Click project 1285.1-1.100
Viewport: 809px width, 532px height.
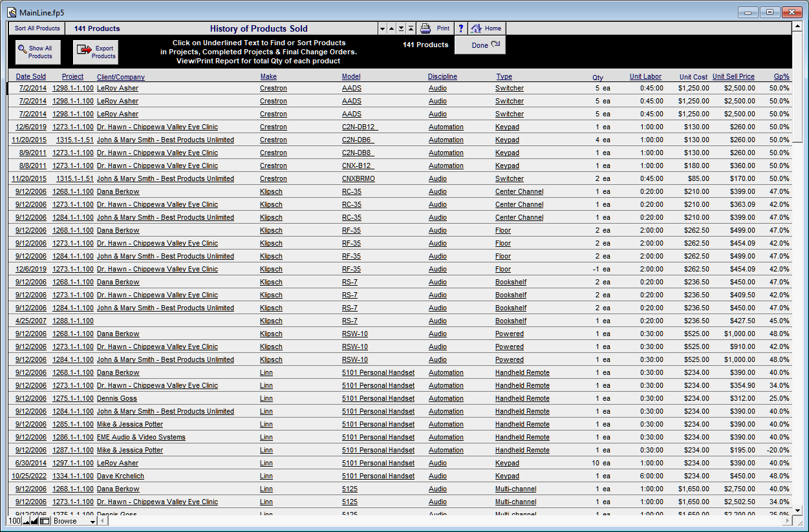tap(73, 424)
